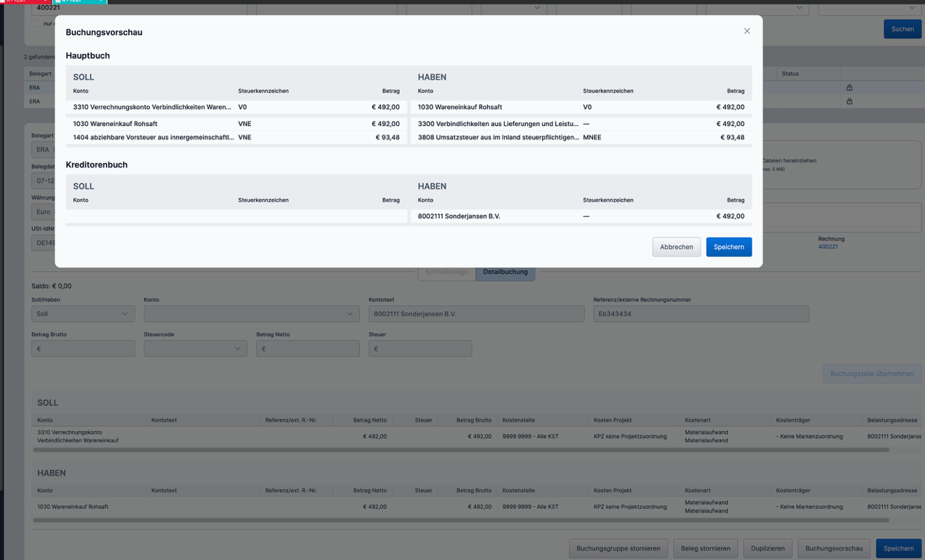Viewport: 925px width, 560px height.
Task: Save the booking with the dialog's Speichern button
Action: [728, 247]
